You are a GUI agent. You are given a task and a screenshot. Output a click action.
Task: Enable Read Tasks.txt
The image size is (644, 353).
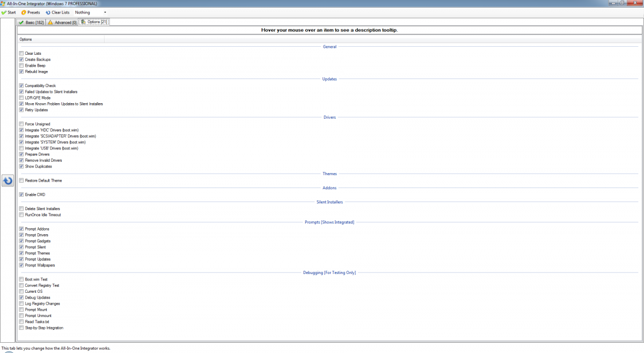[21, 322]
